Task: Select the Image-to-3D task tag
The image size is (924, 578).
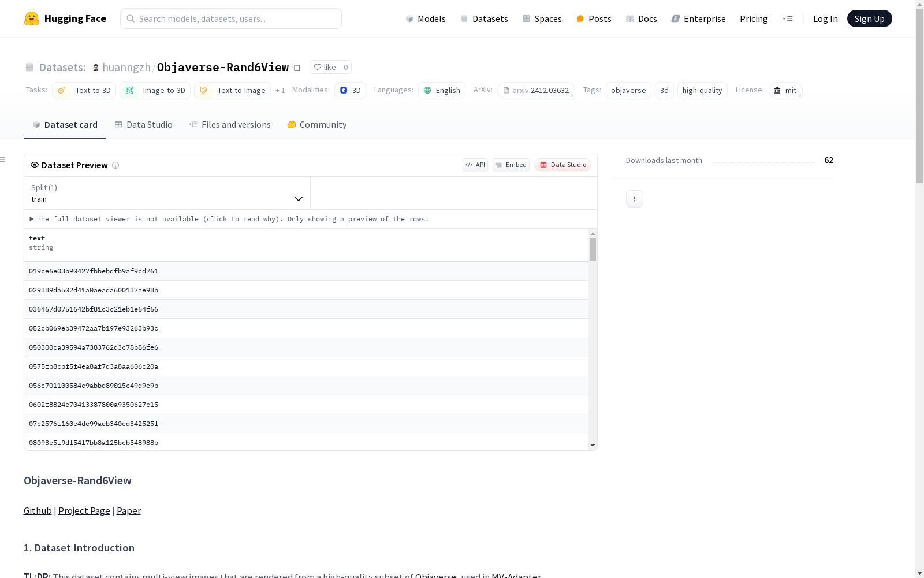Action: [x=155, y=90]
